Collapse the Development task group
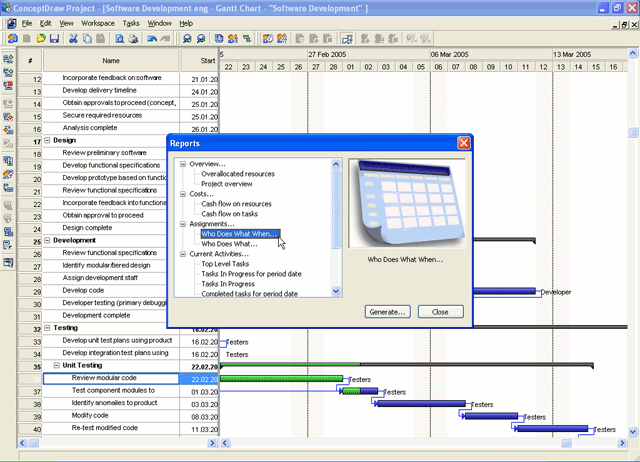 (47, 240)
